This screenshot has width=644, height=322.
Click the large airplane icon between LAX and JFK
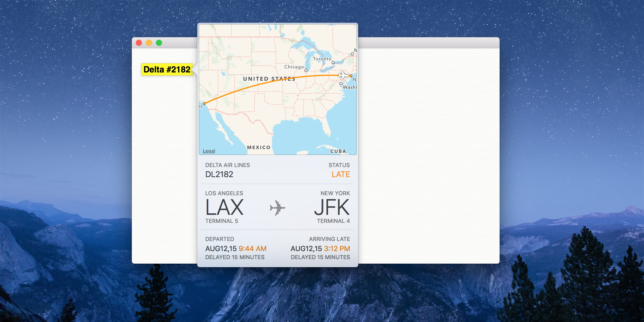click(x=277, y=208)
